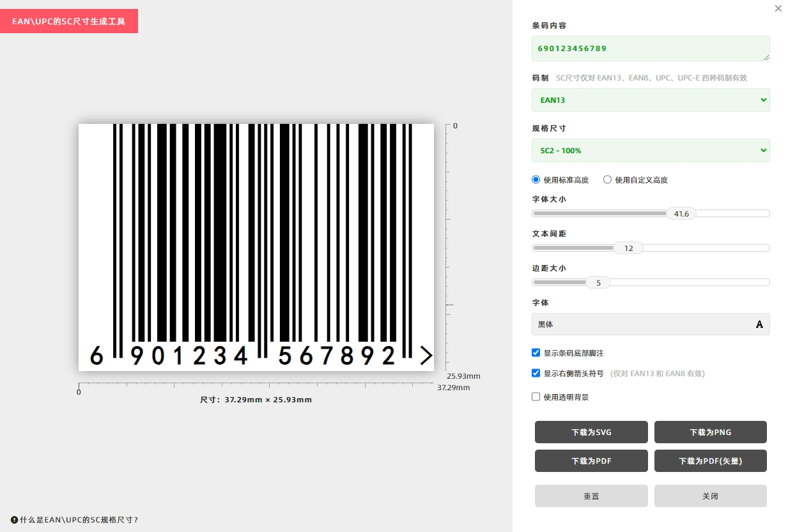Click 下载为PDF(矢量) button

point(711,461)
